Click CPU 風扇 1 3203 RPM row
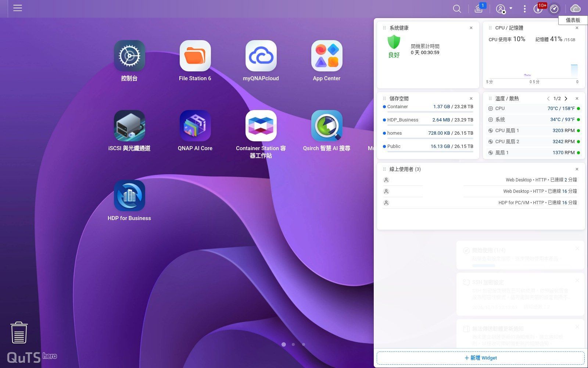588x368 pixels. (534, 131)
